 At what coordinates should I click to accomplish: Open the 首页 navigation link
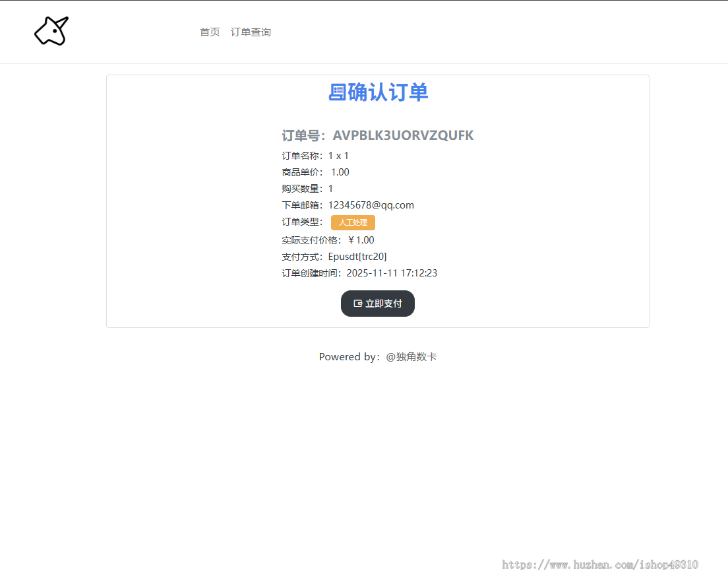point(210,32)
